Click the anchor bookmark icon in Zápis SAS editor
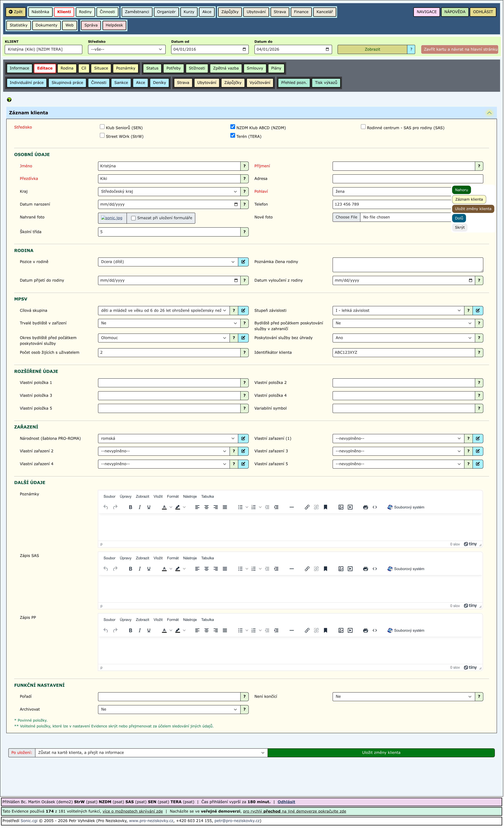504x832 pixels. (325, 569)
